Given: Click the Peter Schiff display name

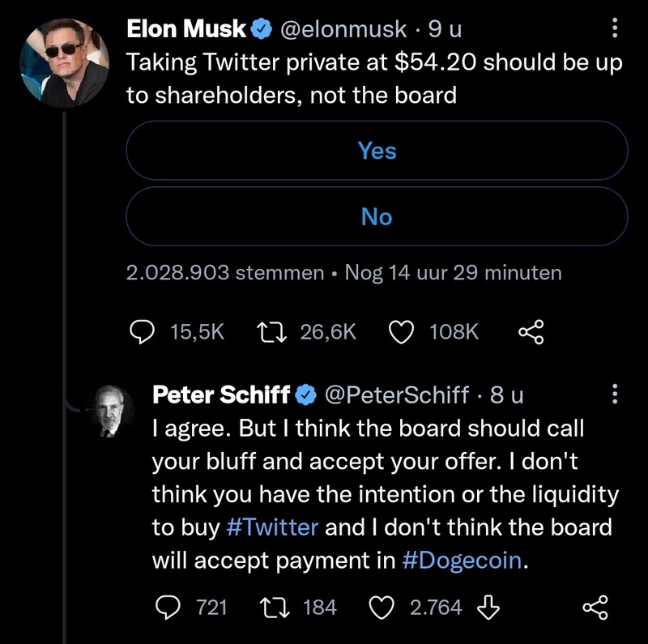Looking at the screenshot, I should (221, 395).
